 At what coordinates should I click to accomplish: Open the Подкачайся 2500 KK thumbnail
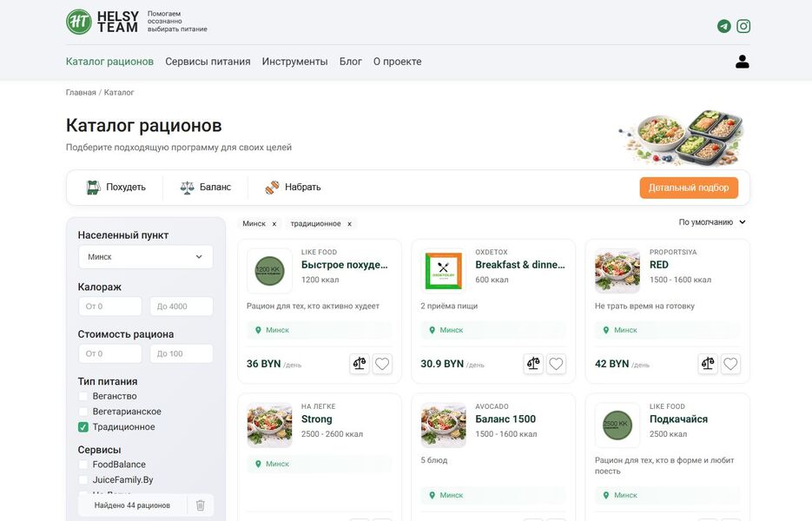(617, 425)
